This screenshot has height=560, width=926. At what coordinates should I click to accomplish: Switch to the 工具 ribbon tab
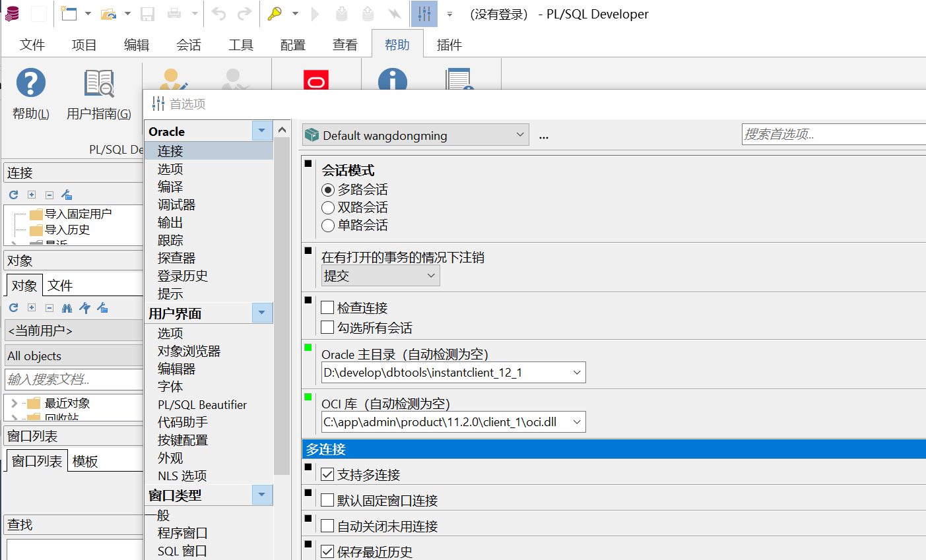[241, 45]
